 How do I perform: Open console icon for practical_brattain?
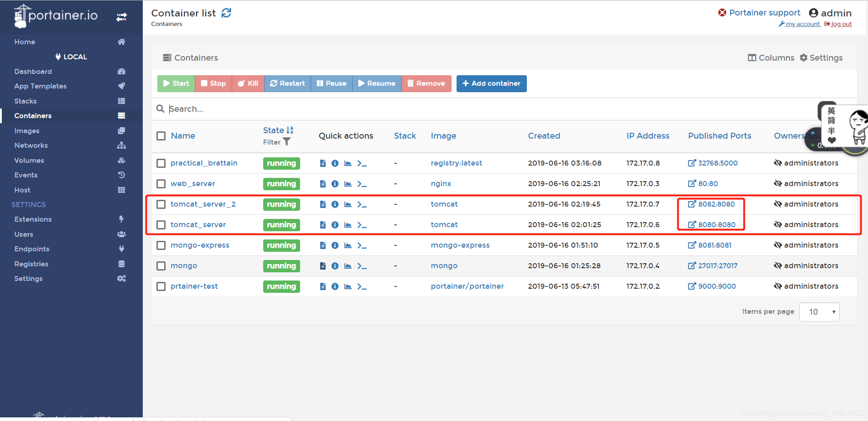click(x=362, y=163)
